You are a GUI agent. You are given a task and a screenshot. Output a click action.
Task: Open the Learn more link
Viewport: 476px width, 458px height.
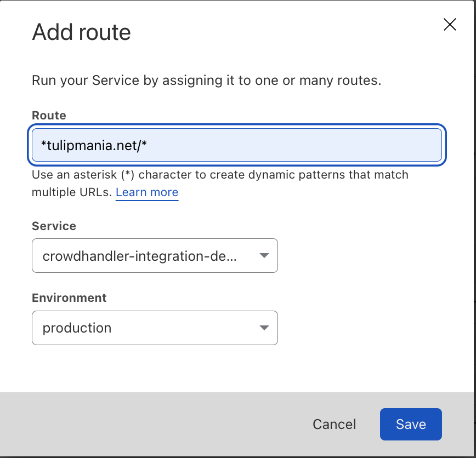tap(147, 192)
